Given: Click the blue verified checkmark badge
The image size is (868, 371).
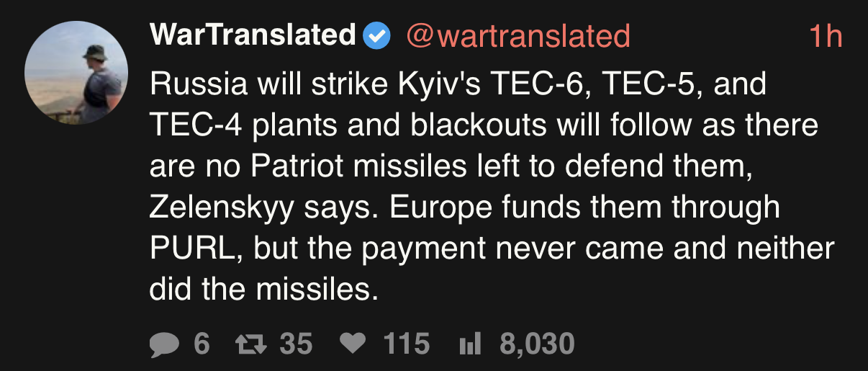Looking at the screenshot, I should [376, 36].
